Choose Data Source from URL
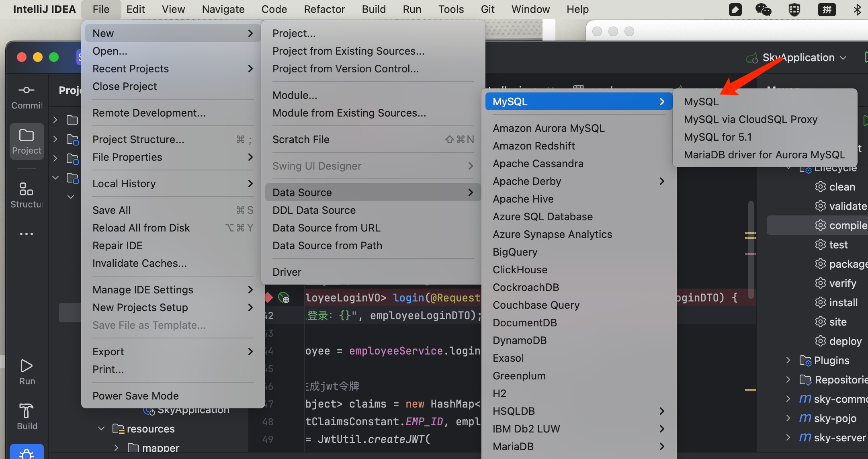This screenshot has width=868, height=459. (x=326, y=228)
